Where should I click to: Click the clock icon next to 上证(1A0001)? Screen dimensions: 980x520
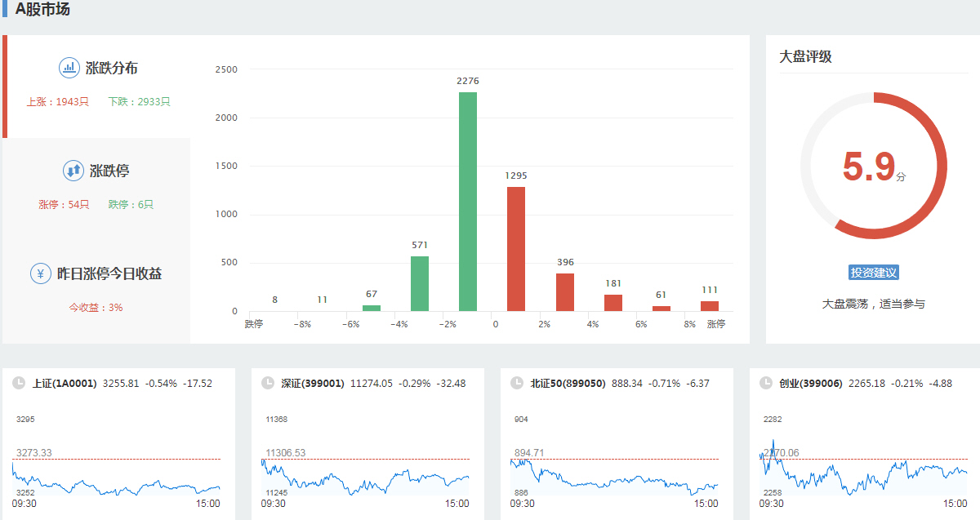18,383
